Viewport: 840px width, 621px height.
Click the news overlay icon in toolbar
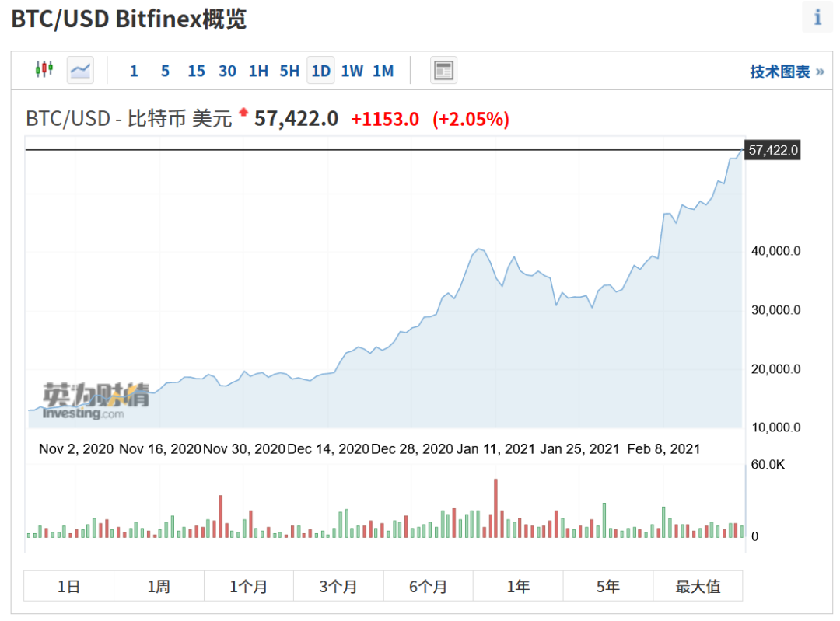pyautogui.click(x=443, y=71)
